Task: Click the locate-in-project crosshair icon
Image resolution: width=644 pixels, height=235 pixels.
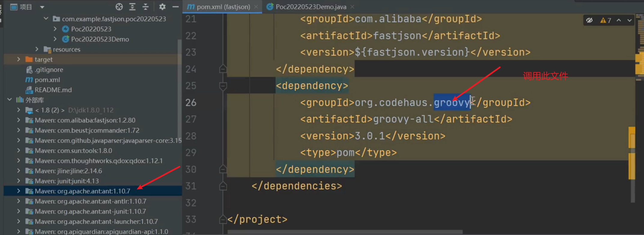Action: [119, 7]
